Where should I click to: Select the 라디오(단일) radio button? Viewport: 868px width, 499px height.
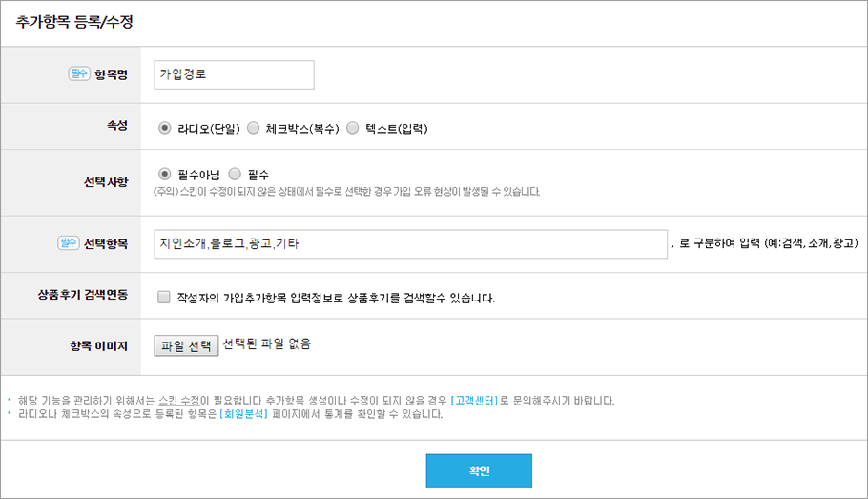164,128
